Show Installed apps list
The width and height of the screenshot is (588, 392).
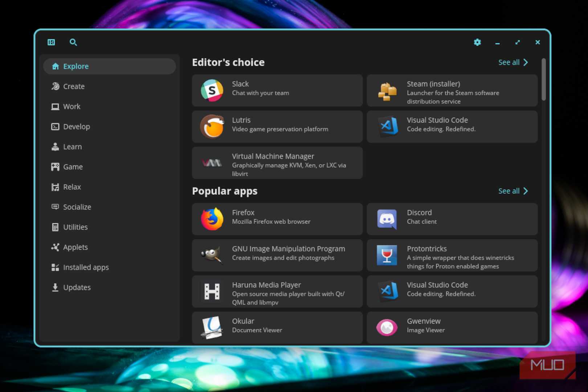[109, 267]
